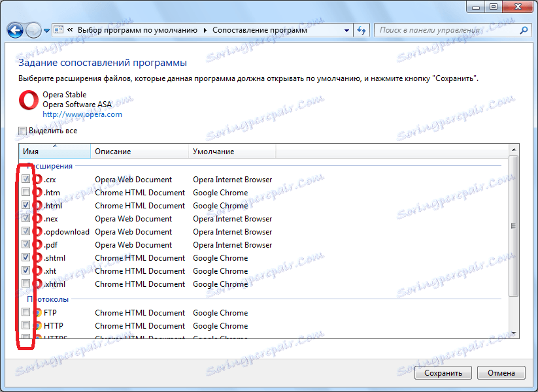Click the Opera icon in the .xhtml row
538x392 pixels.
37,284
